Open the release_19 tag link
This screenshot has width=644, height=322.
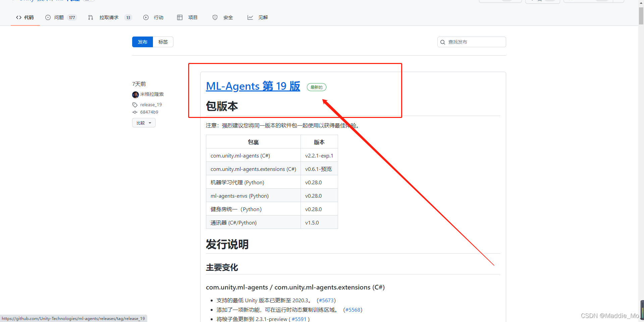coord(151,105)
